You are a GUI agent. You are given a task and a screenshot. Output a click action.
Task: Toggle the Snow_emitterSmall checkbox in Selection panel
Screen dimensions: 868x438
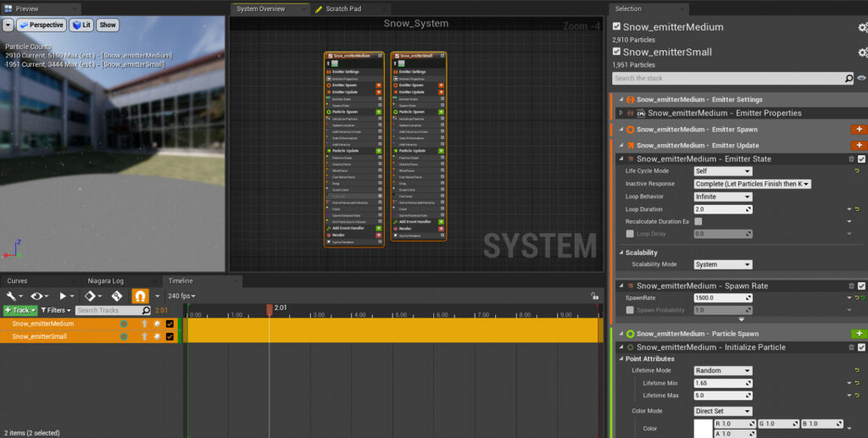point(616,52)
